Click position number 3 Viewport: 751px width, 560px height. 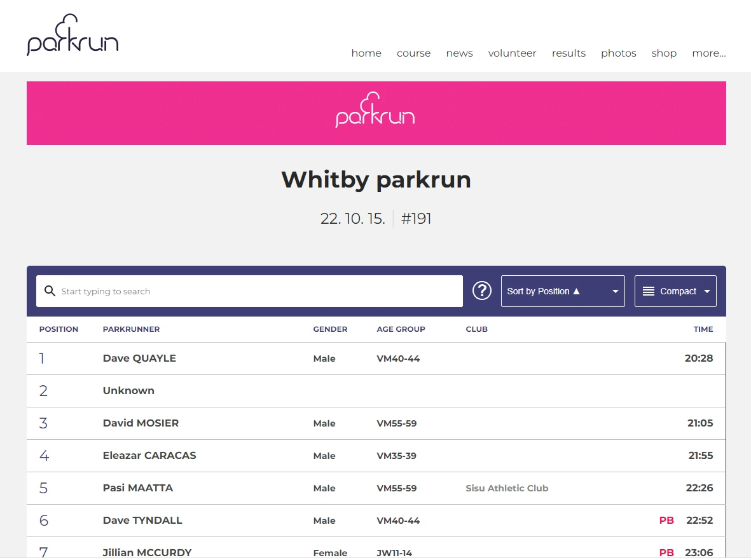[x=43, y=423]
